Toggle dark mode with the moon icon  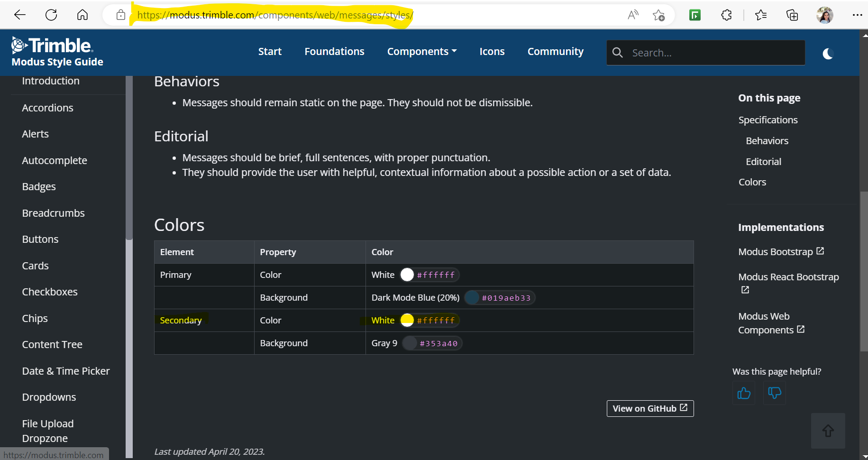coord(828,54)
